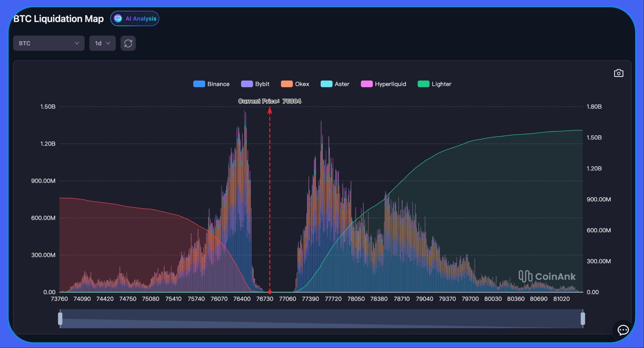
Task: Open the BTC coin dropdown
Action: coord(49,43)
